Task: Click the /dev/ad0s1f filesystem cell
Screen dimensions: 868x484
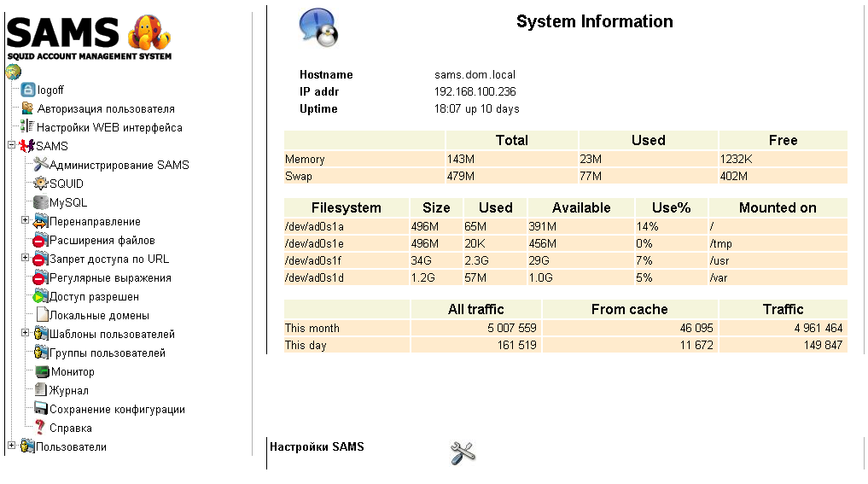Action: (x=347, y=260)
